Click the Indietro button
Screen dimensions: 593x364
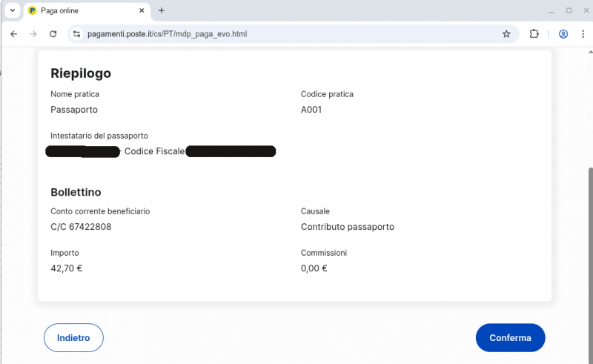(x=73, y=337)
